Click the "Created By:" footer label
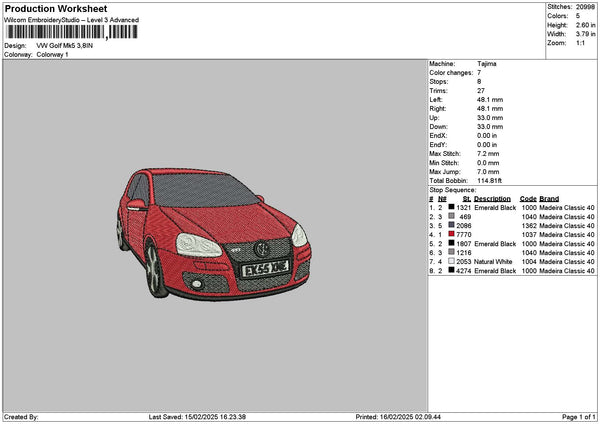This screenshot has width=600, height=424. [x=21, y=417]
